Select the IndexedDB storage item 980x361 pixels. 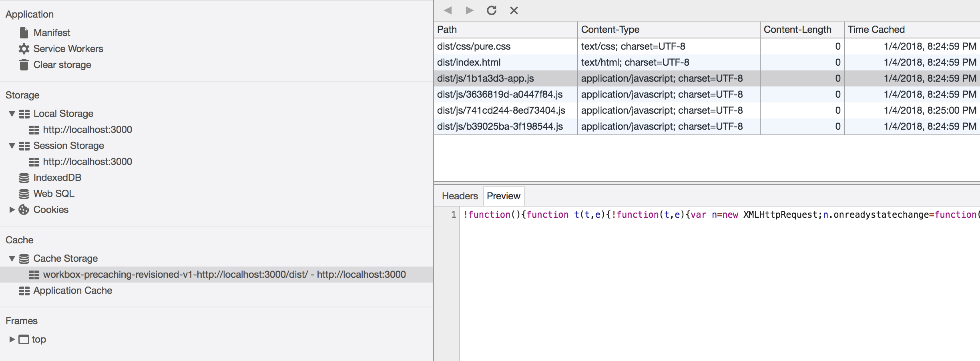tap(57, 177)
